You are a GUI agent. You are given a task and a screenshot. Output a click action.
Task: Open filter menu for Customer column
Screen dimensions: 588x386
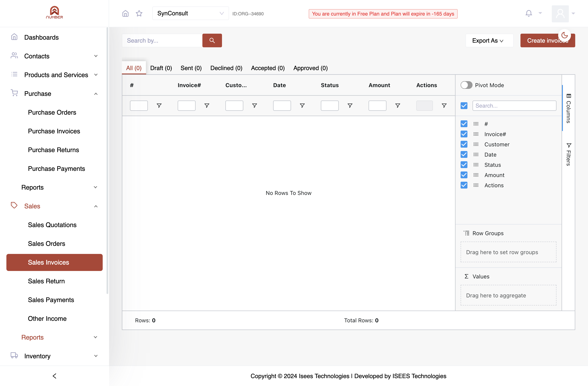(254, 106)
